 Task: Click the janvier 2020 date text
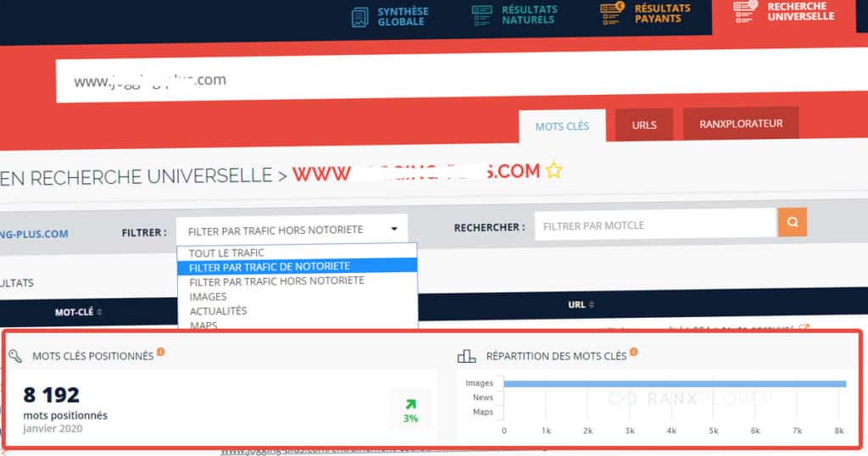53,428
